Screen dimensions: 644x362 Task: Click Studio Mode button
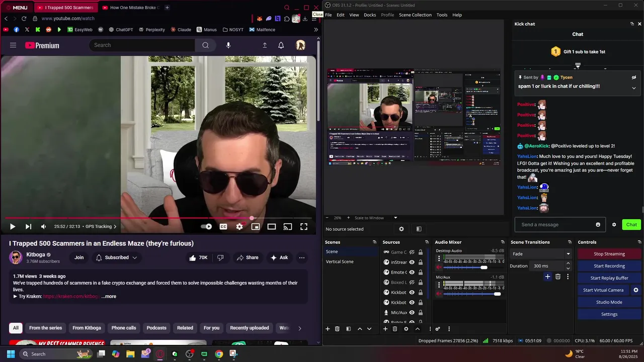[609, 302]
